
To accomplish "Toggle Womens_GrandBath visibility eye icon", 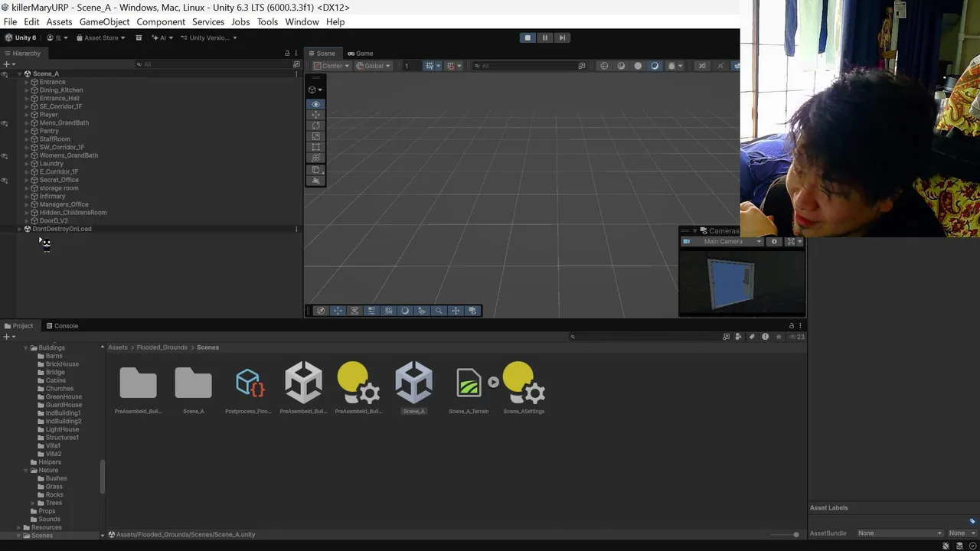I will [x=5, y=156].
